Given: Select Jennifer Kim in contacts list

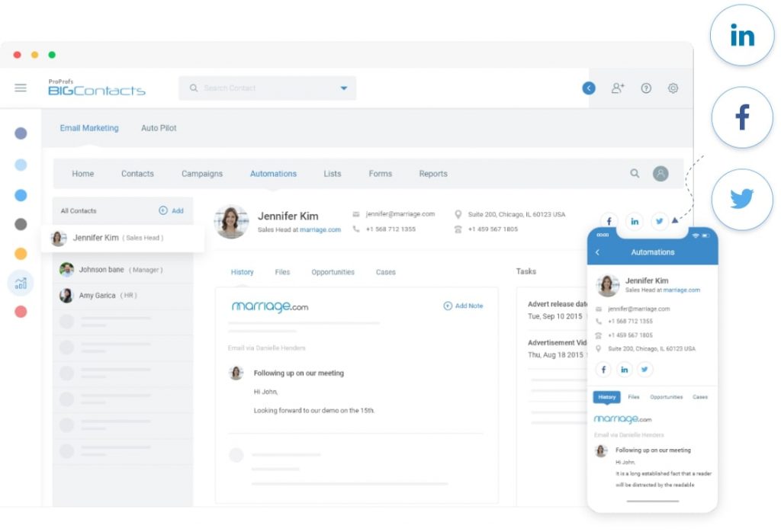Looking at the screenshot, I should pos(123,238).
